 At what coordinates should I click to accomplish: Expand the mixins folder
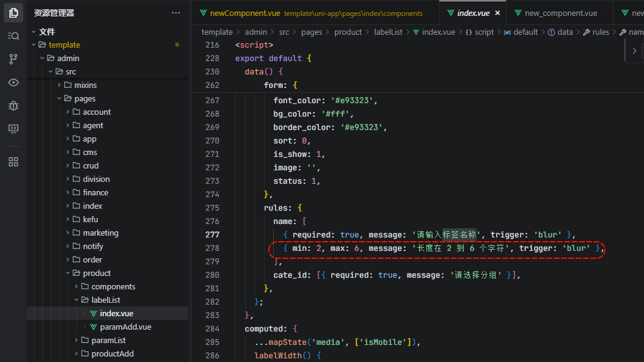coord(59,85)
